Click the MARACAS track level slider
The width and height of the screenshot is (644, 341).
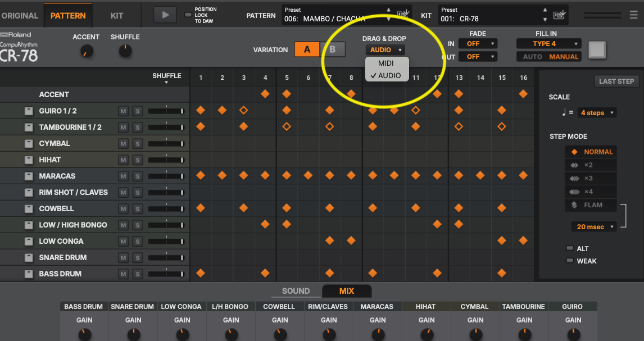tap(166, 176)
